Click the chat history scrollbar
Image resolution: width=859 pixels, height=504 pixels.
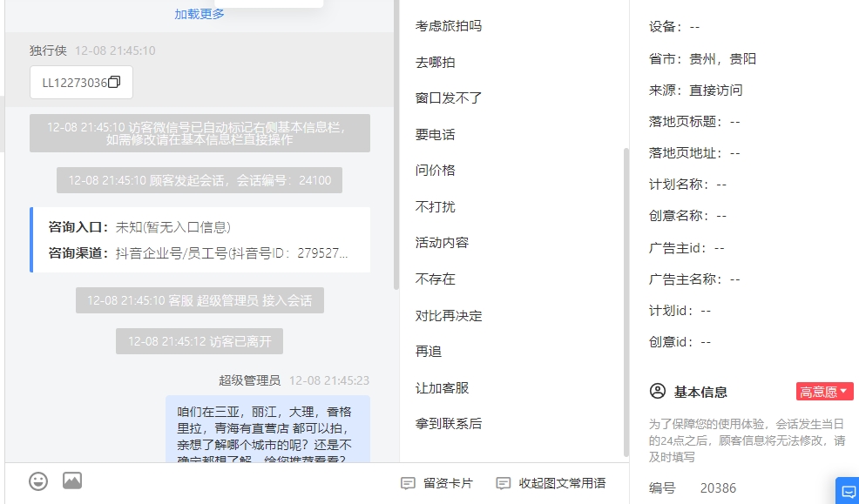(396, 145)
